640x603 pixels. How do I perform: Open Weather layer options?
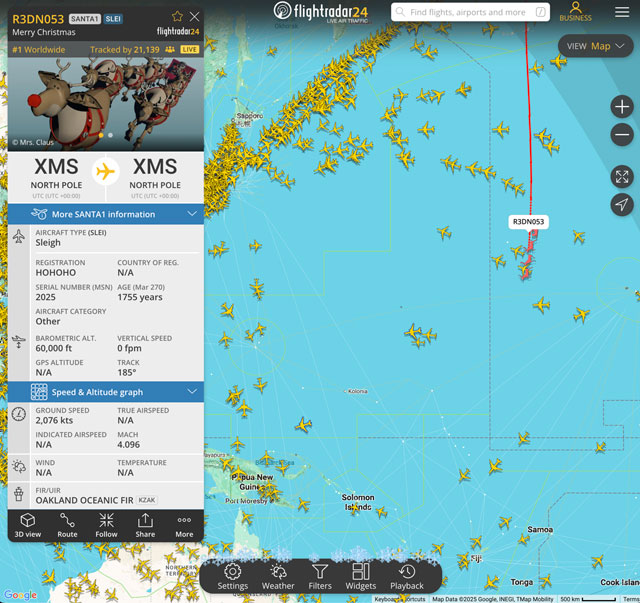tap(278, 577)
